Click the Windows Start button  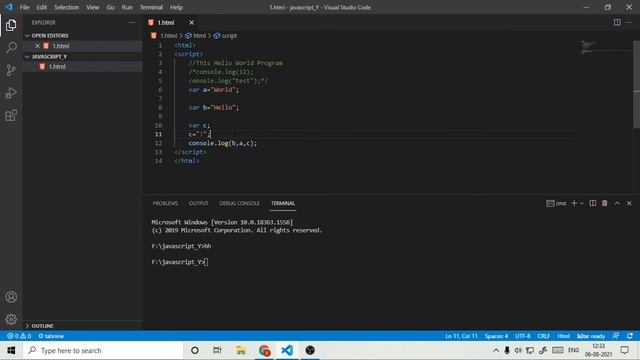(x=11, y=351)
